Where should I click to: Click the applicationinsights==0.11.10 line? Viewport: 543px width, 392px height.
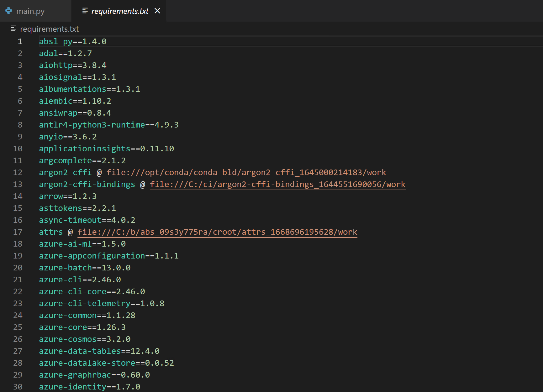(107, 149)
